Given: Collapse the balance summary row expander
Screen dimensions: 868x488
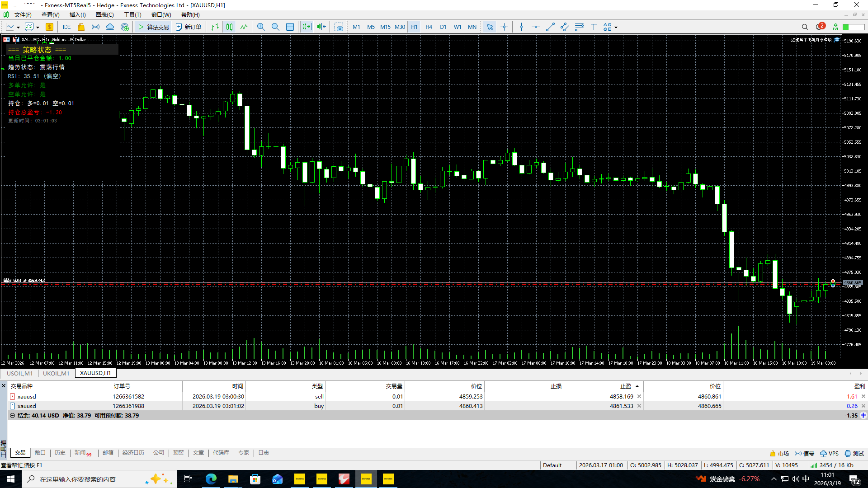Looking at the screenshot, I should click(12, 416).
